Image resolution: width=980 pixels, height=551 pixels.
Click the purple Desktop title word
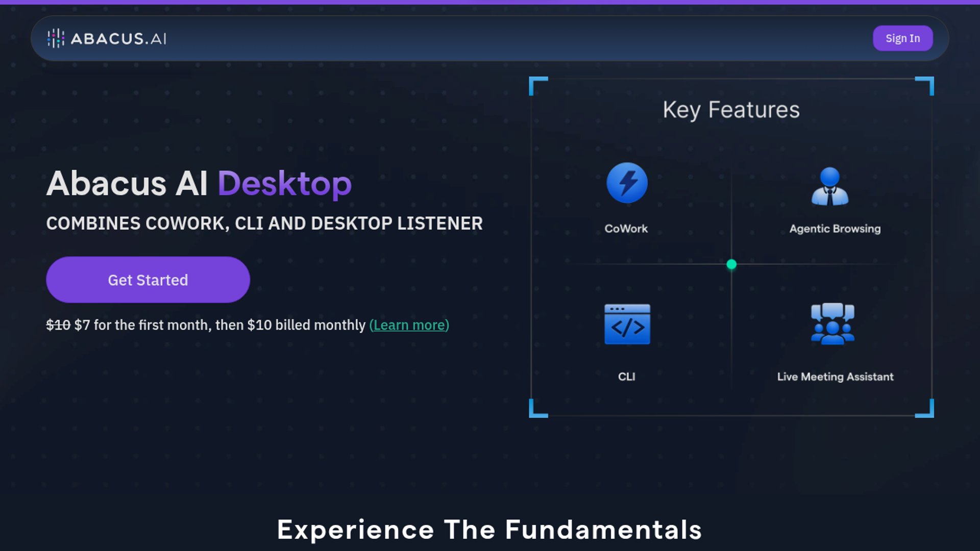pyautogui.click(x=284, y=184)
